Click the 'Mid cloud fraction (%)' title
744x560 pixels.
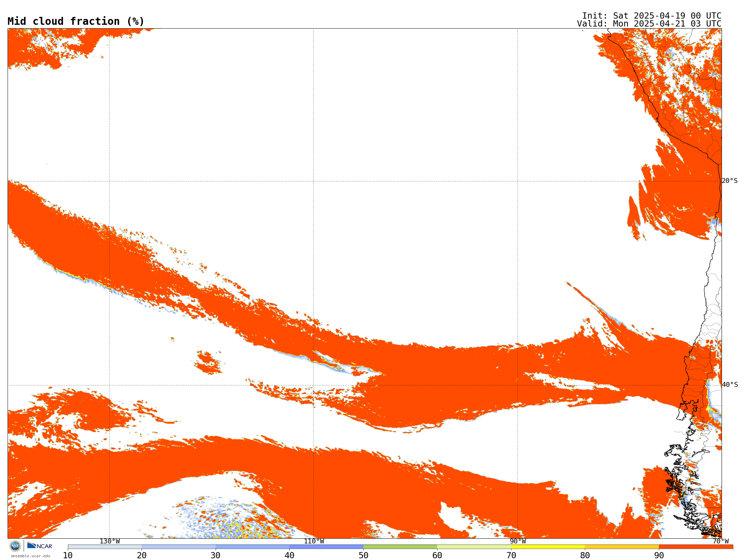pyautogui.click(x=76, y=21)
